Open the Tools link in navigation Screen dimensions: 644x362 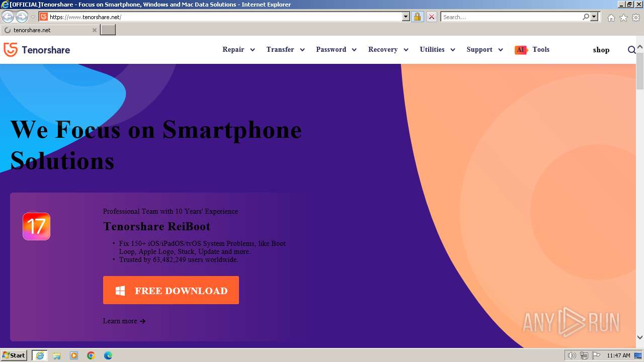point(541,49)
